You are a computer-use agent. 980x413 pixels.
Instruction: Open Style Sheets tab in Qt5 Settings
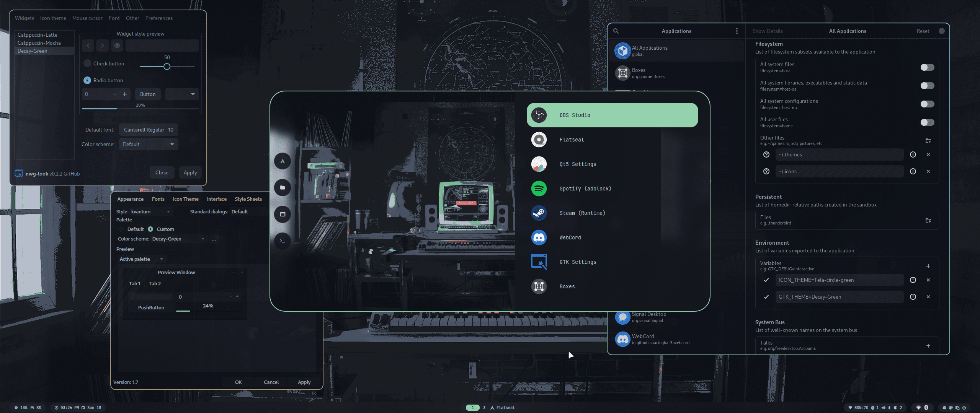point(248,199)
